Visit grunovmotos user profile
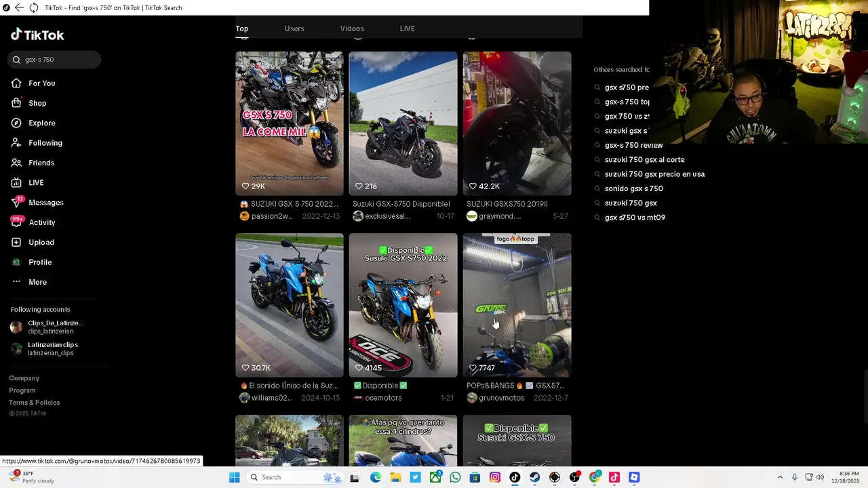This screenshot has height=488, width=868. click(496, 398)
